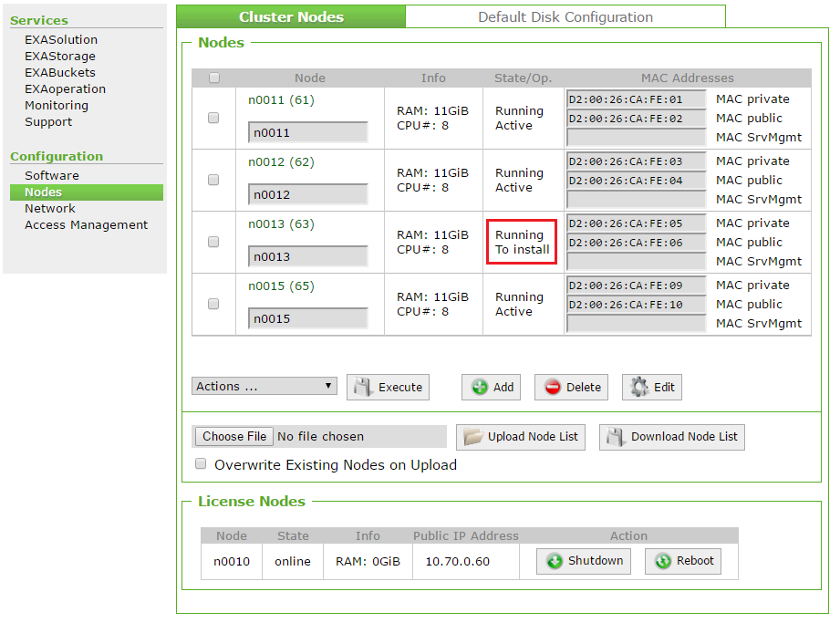Tick the checkbox for node n0011
This screenshot has height=623, width=840.
pos(213,118)
